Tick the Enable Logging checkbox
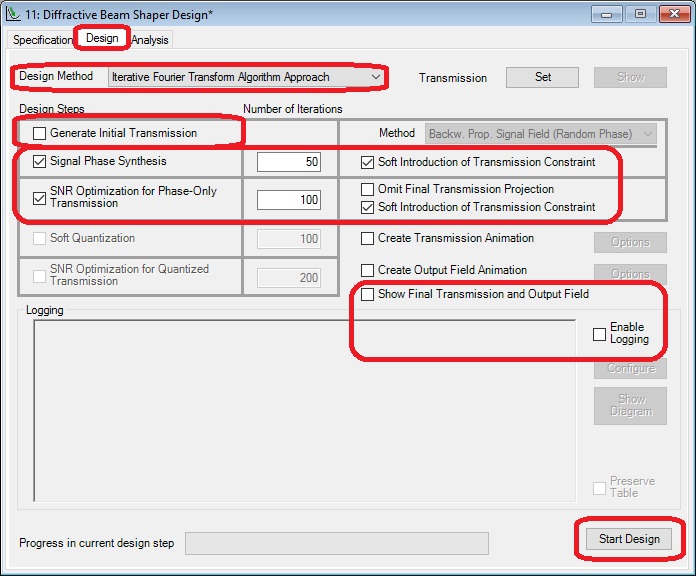Image resolution: width=696 pixels, height=576 pixels. (599, 334)
